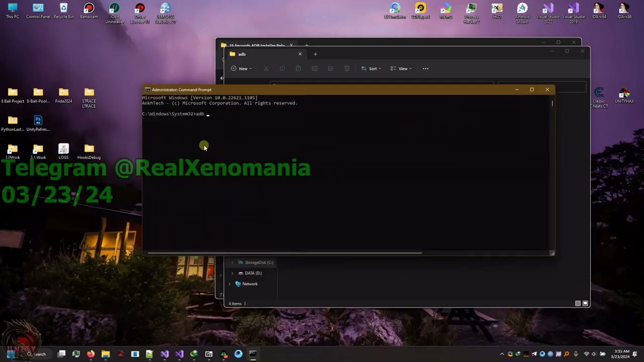Switch to the adb Explorer tab
The width and height of the screenshot is (644, 362).
click(266, 54)
